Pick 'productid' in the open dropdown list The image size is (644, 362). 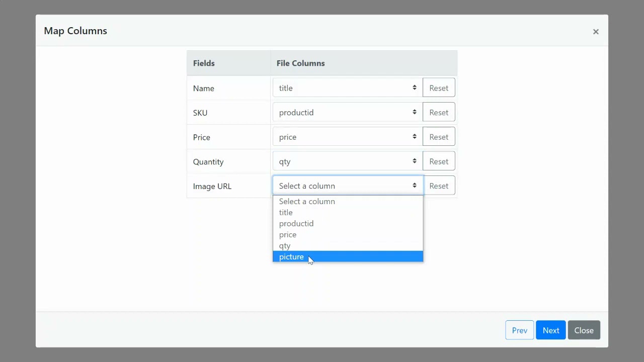click(x=296, y=224)
